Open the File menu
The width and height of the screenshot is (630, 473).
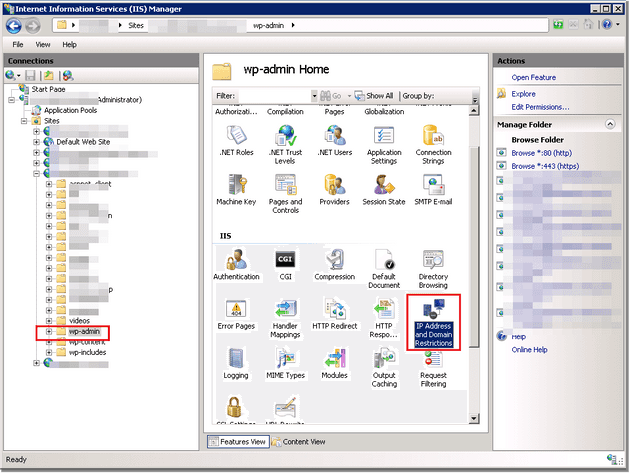(x=18, y=45)
